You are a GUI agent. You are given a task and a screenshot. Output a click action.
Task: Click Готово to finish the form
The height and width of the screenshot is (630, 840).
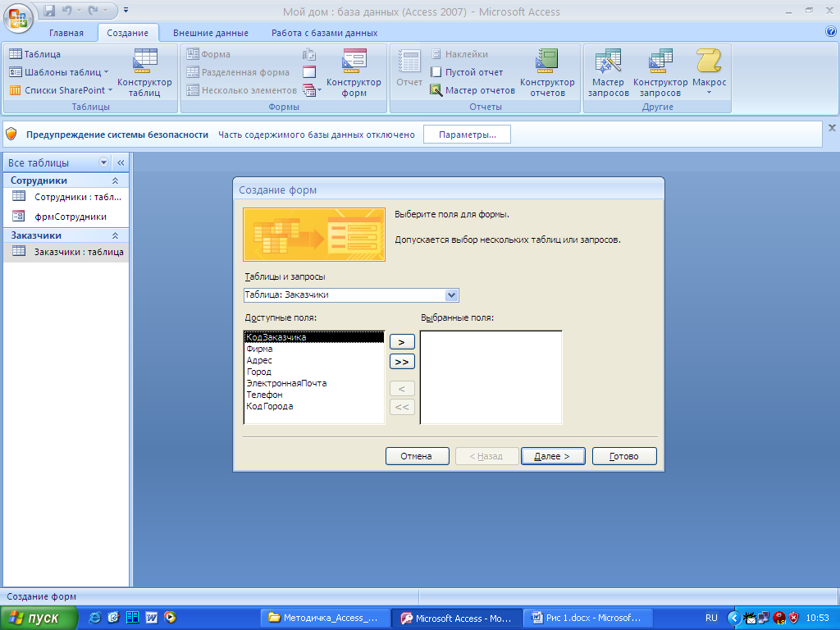coord(624,456)
